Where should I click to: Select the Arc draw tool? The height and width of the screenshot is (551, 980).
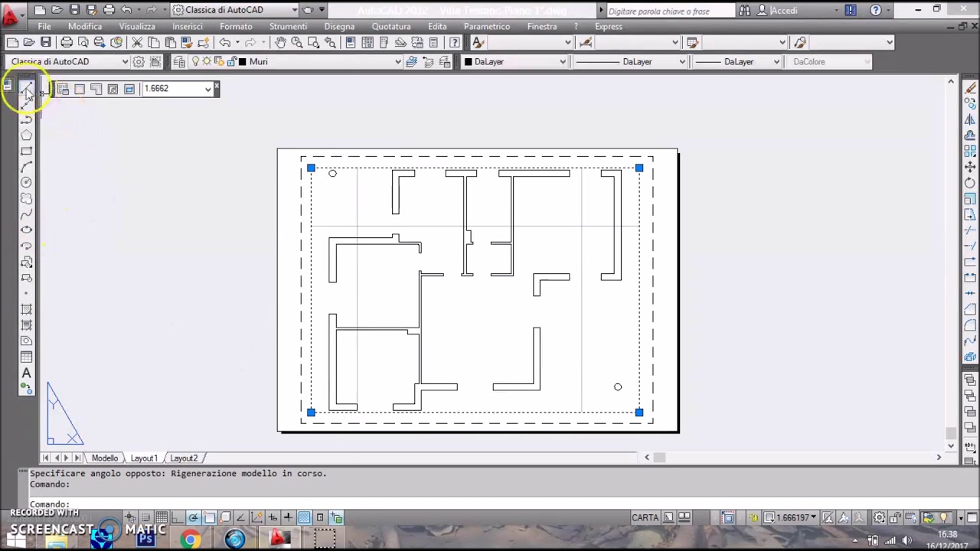[x=26, y=167]
